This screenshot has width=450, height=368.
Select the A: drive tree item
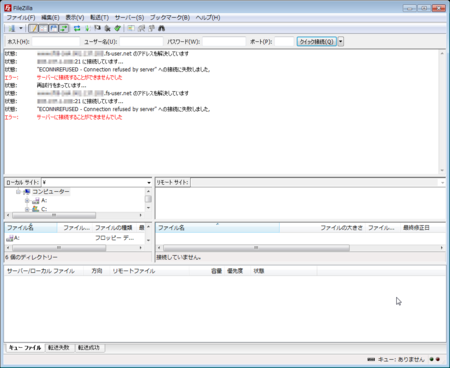(x=44, y=200)
